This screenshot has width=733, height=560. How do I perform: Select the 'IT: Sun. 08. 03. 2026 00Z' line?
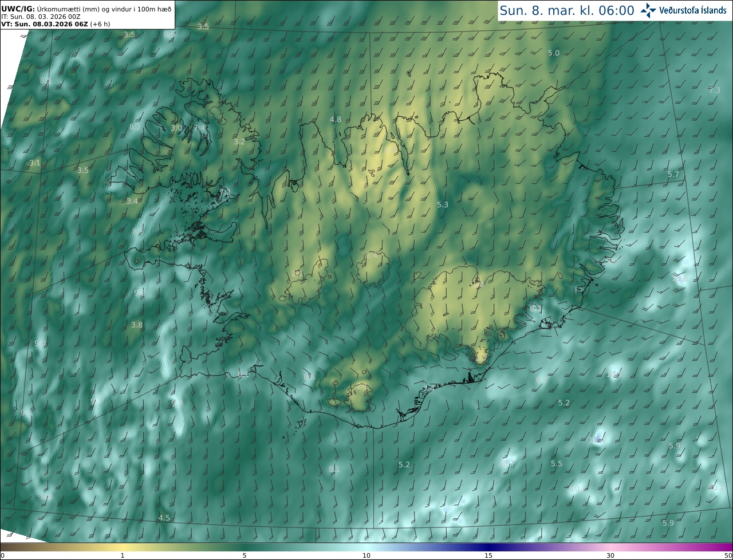41,17
